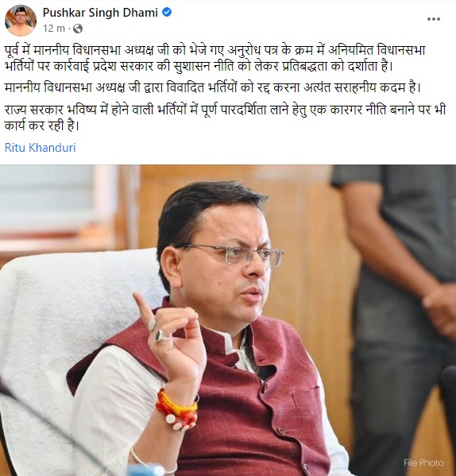Viewport: 456px width, 476px height.
Task: Click the third paragraph starting राज्य सरकार
Action: pos(225,118)
